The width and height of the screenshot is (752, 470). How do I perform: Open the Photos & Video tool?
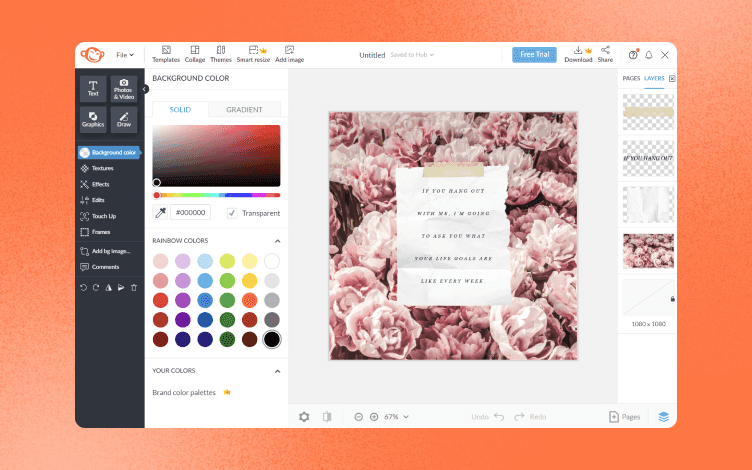pyautogui.click(x=124, y=89)
